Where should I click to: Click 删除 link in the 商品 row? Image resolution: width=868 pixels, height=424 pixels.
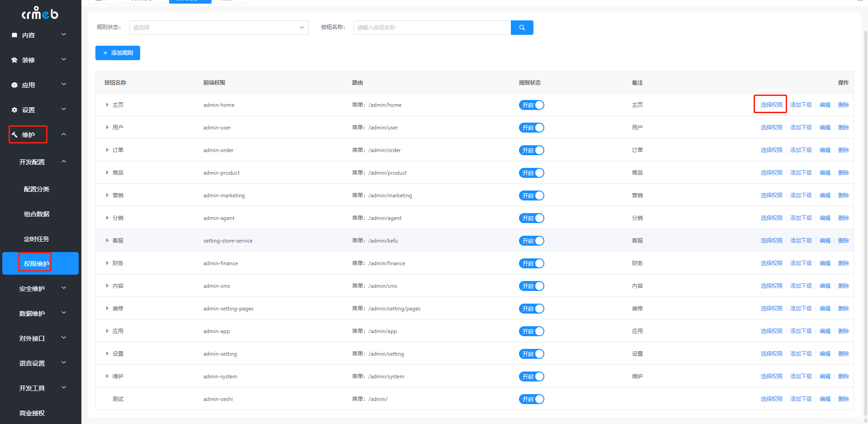pyautogui.click(x=843, y=173)
